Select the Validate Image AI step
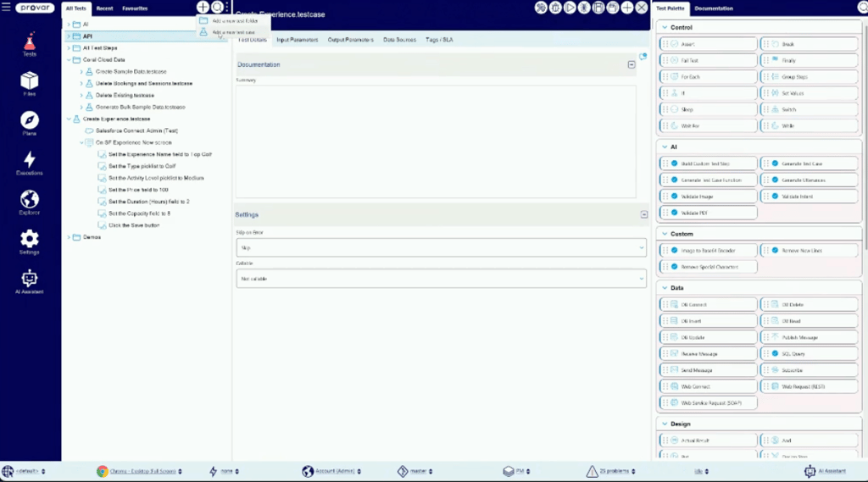The image size is (868, 482). pyautogui.click(x=708, y=197)
